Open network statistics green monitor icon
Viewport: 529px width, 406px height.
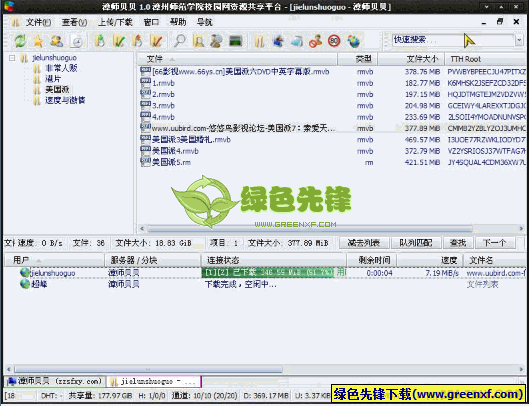pyautogui.click(x=236, y=41)
